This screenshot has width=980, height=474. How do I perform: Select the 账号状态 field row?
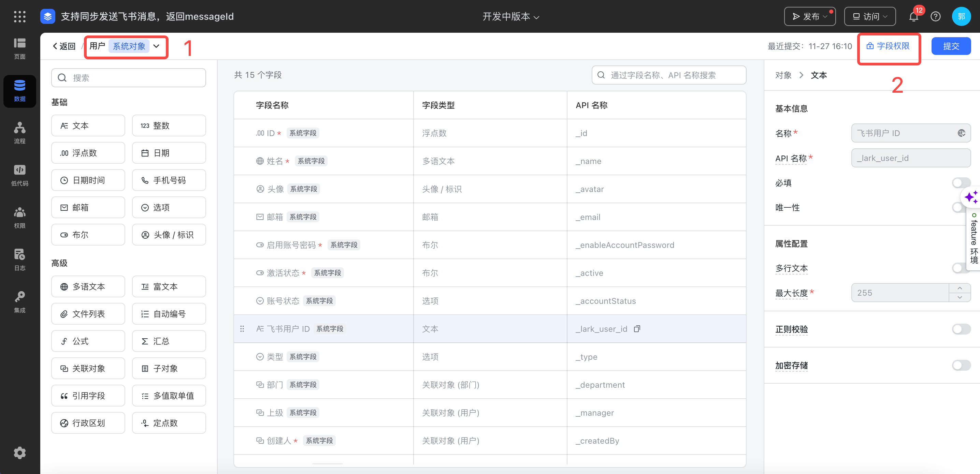490,301
